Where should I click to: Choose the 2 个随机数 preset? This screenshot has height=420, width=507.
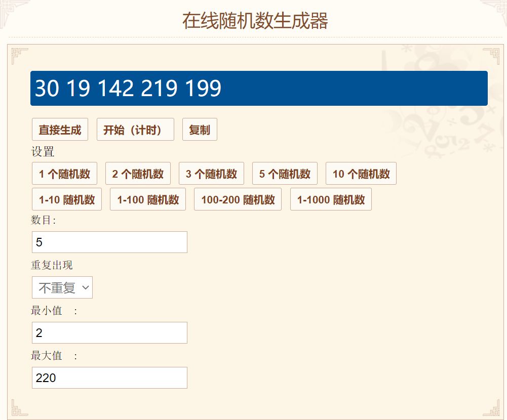coord(138,174)
